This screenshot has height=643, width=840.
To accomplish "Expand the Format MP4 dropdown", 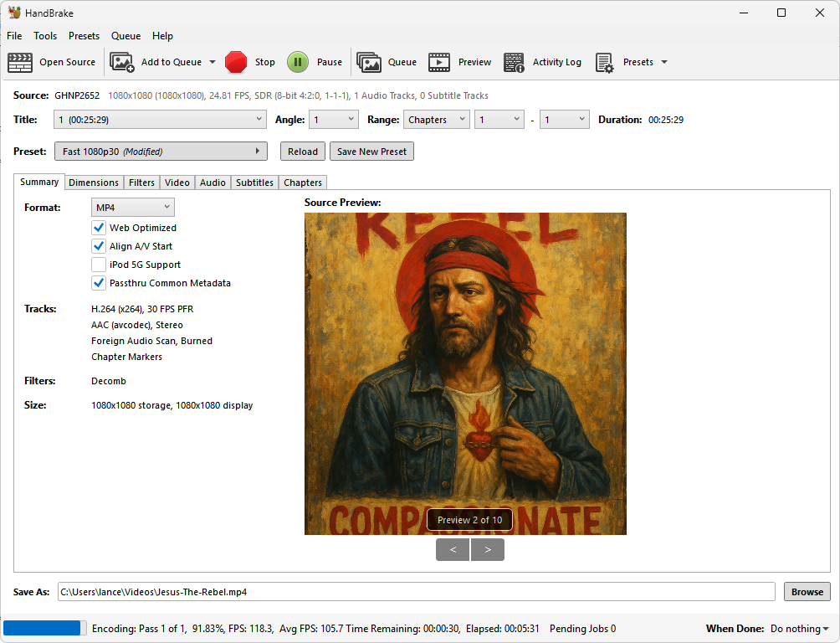I will pos(133,207).
